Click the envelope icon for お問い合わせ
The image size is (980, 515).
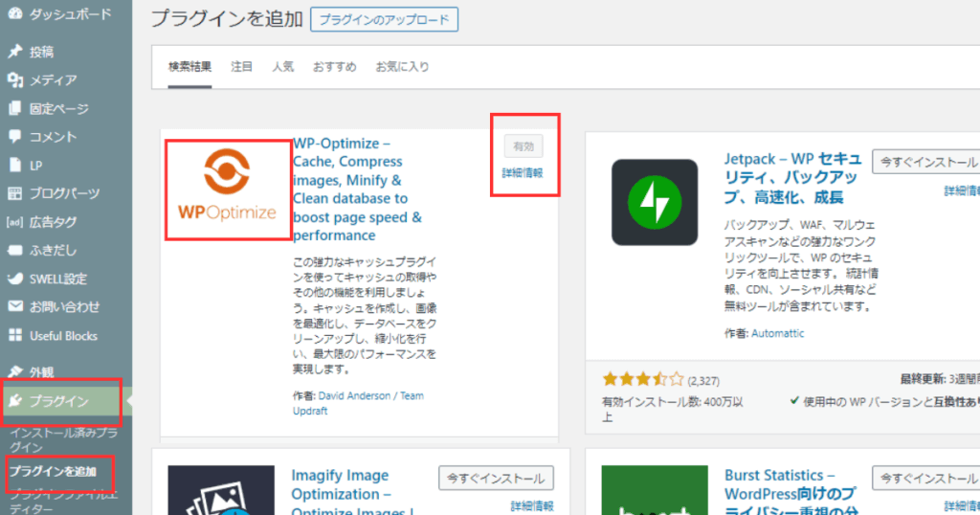[15, 307]
